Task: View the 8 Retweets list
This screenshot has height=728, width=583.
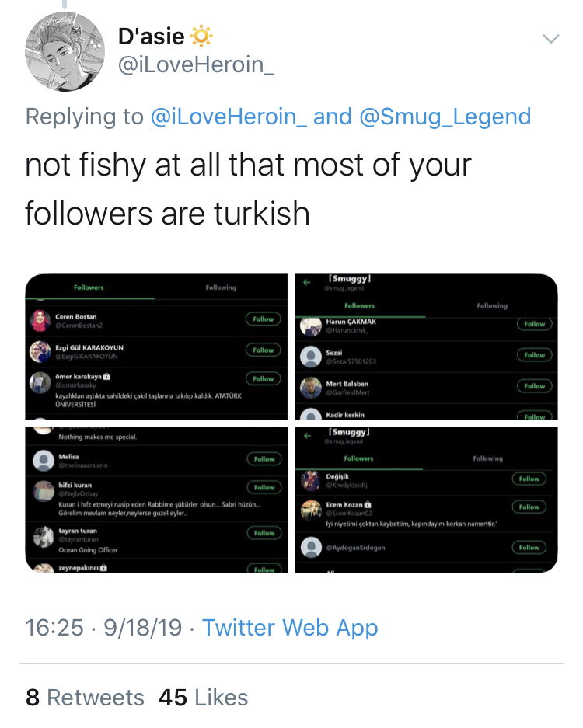Action: tap(85, 698)
